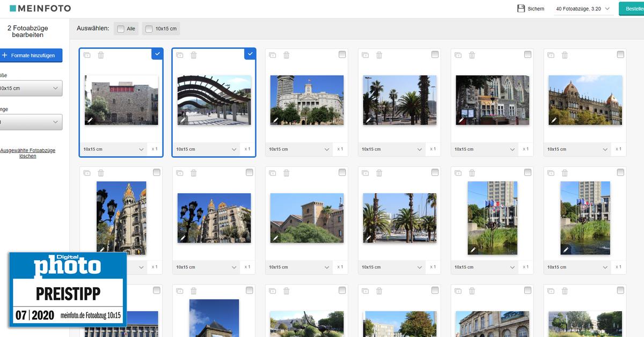Duplicate the brick building with green bushes photo
The height and width of the screenshot is (337, 644).
(273, 173)
